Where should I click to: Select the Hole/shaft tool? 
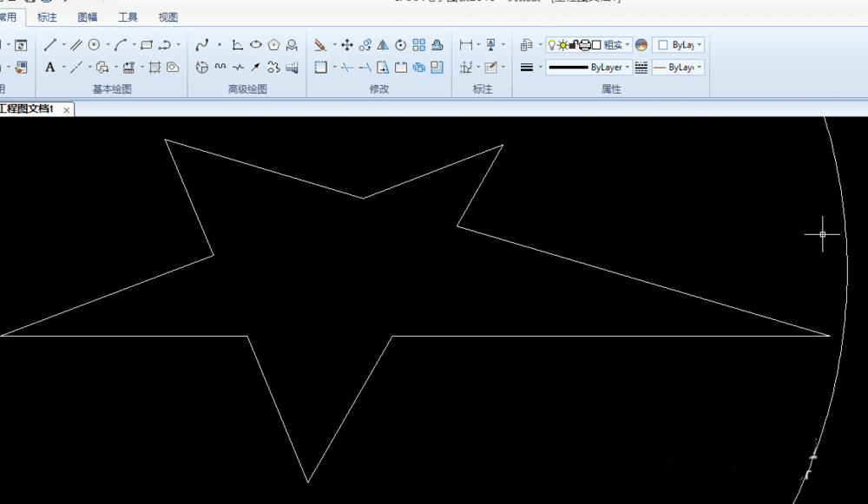293,68
